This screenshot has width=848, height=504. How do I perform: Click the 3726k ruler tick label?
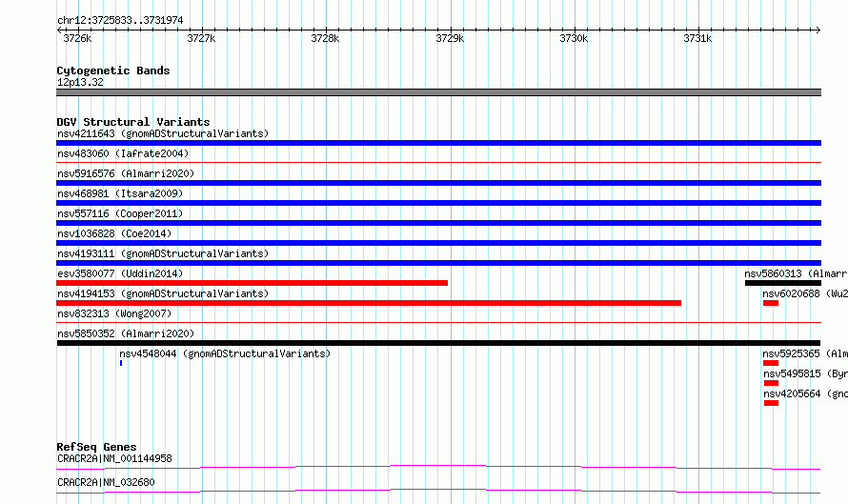77,38
